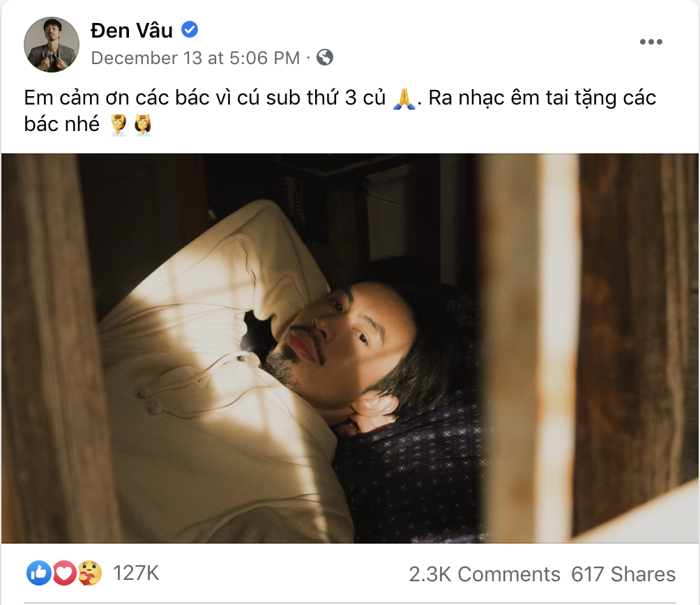Click the public globe privacy icon
This screenshot has width=700, height=605.
[325, 57]
